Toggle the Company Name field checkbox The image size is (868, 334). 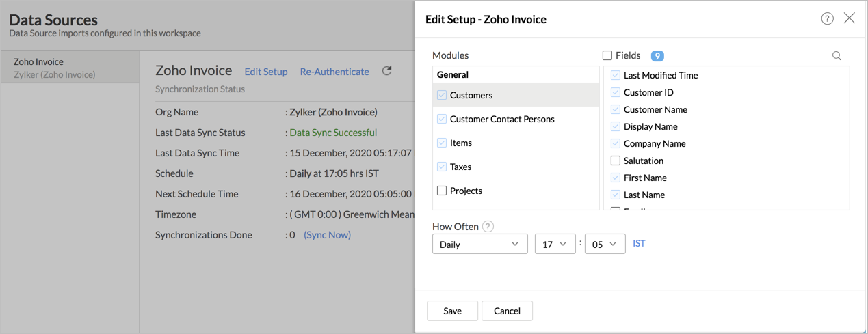tap(616, 143)
